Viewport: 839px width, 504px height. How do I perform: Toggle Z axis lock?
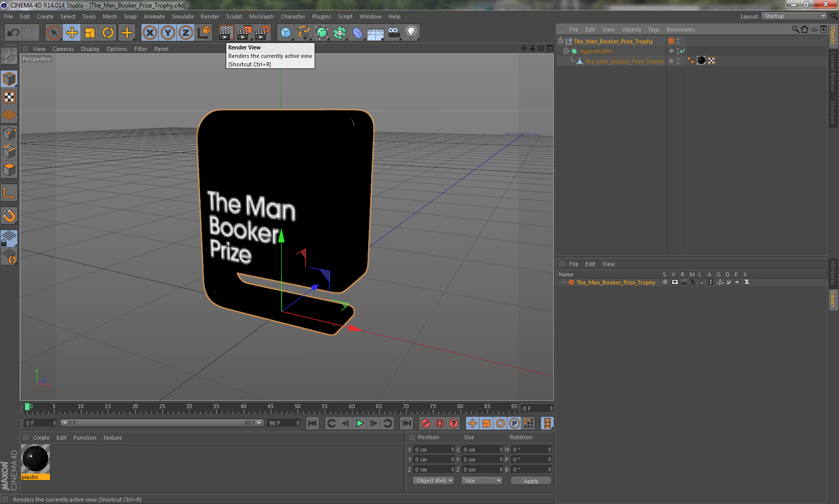pyautogui.click(x=186, y=33)
